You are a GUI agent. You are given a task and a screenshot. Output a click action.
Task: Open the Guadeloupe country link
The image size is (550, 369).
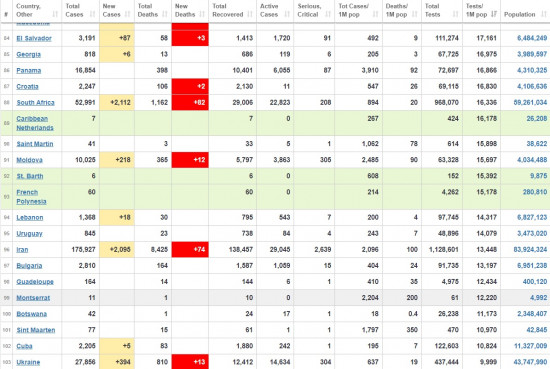click(x=35, y=282)
